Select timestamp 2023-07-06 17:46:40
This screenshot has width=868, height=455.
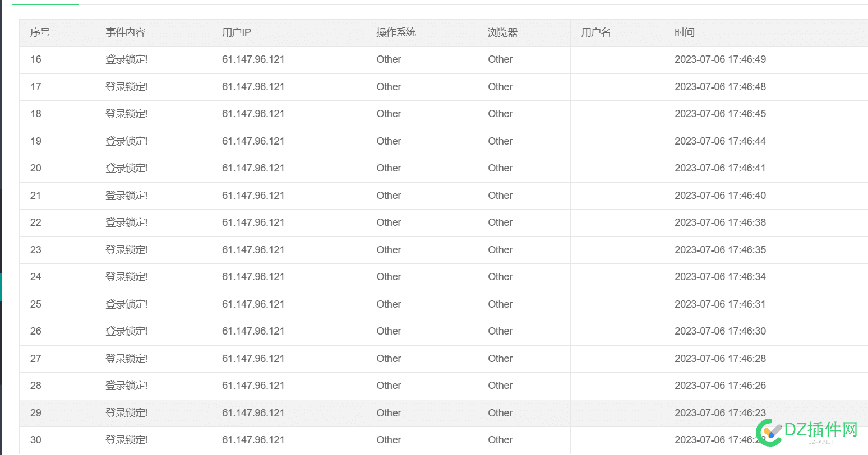click(720, 196)
